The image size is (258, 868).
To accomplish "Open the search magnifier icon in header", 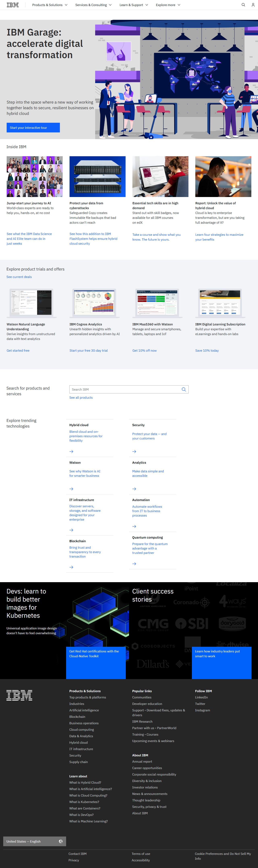I will [243, 5].
